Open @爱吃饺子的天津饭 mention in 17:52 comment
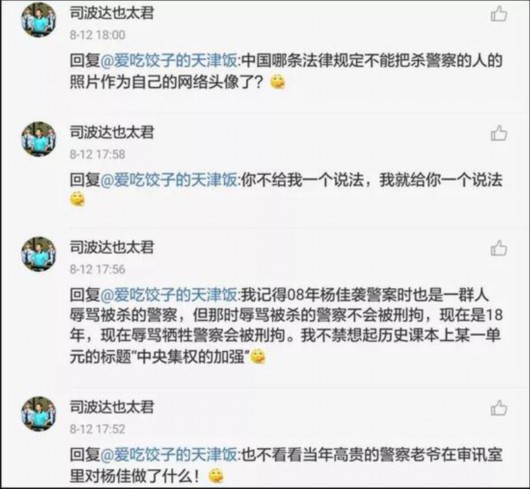 coord(169,455)
